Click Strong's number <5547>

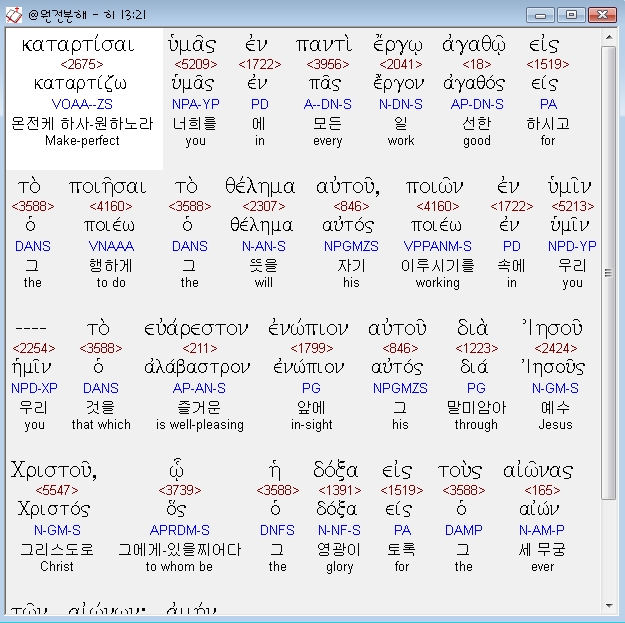tap(57, 490)
